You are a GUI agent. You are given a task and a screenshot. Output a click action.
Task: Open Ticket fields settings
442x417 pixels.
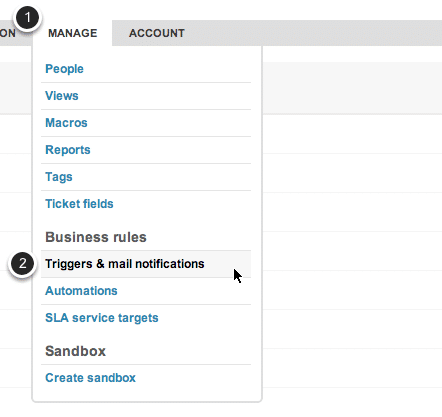pos(79,204)
